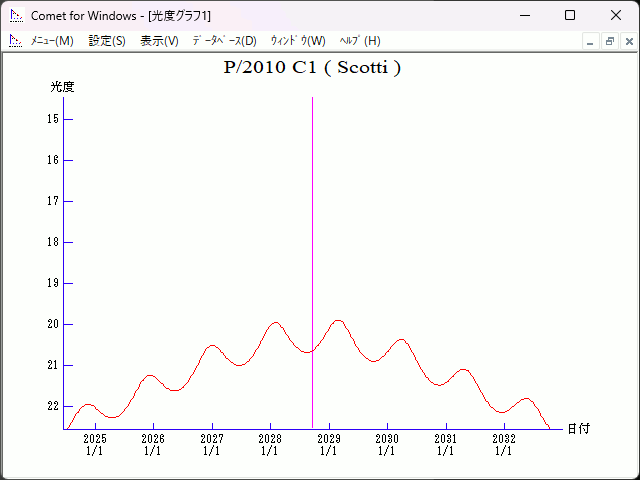Open the メニュー(M) menu
This screenshot has height=480, width=640.
pyautogui.click(x=51, y=41)
